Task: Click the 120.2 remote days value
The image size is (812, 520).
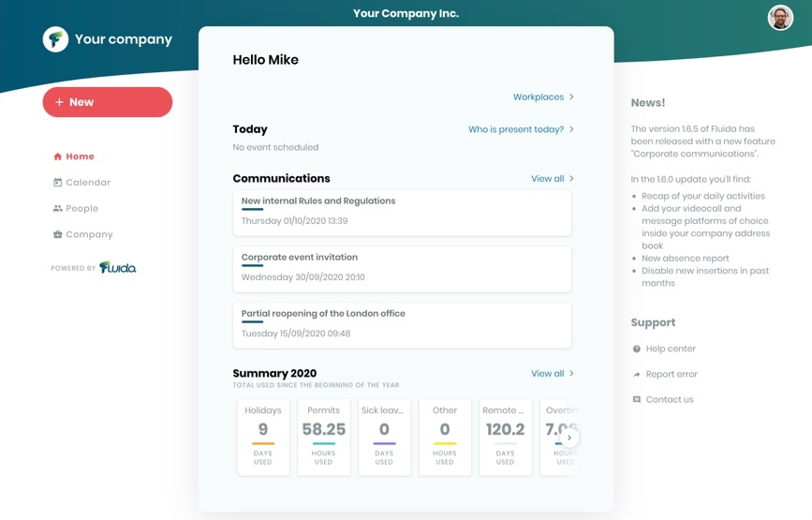Action: (x=506, y=429)
